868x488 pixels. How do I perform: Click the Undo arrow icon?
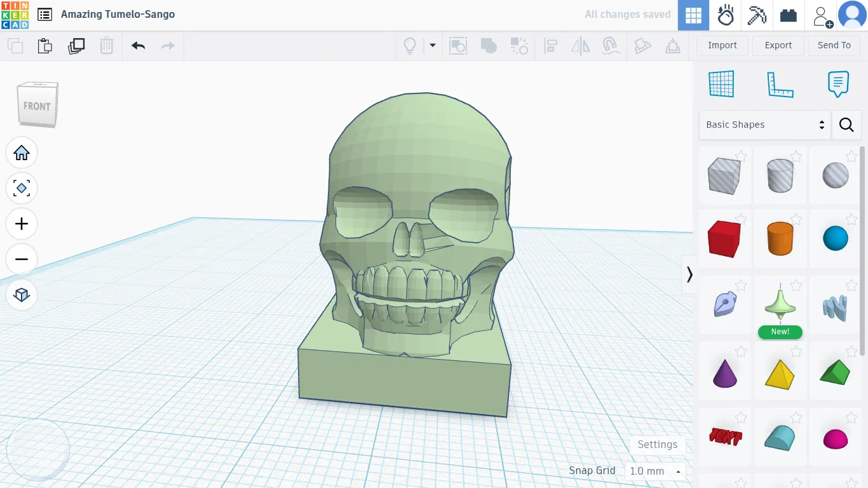click(138, 46)
